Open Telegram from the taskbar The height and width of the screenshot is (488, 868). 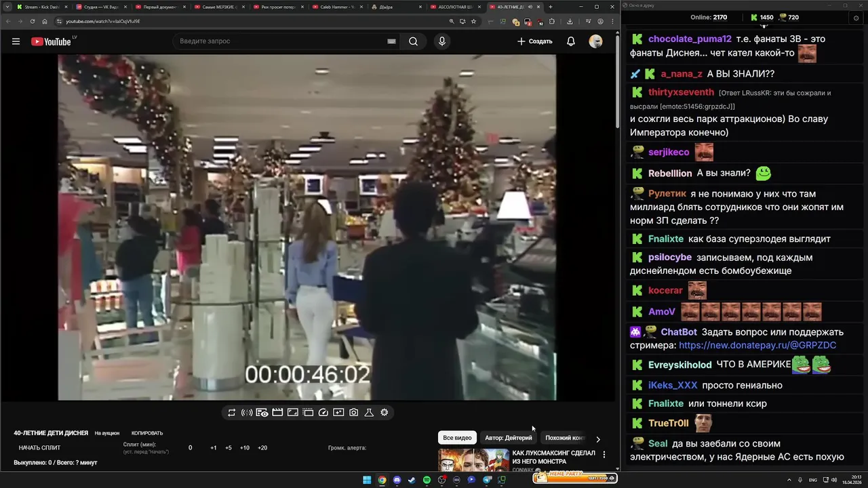(487, 480)
